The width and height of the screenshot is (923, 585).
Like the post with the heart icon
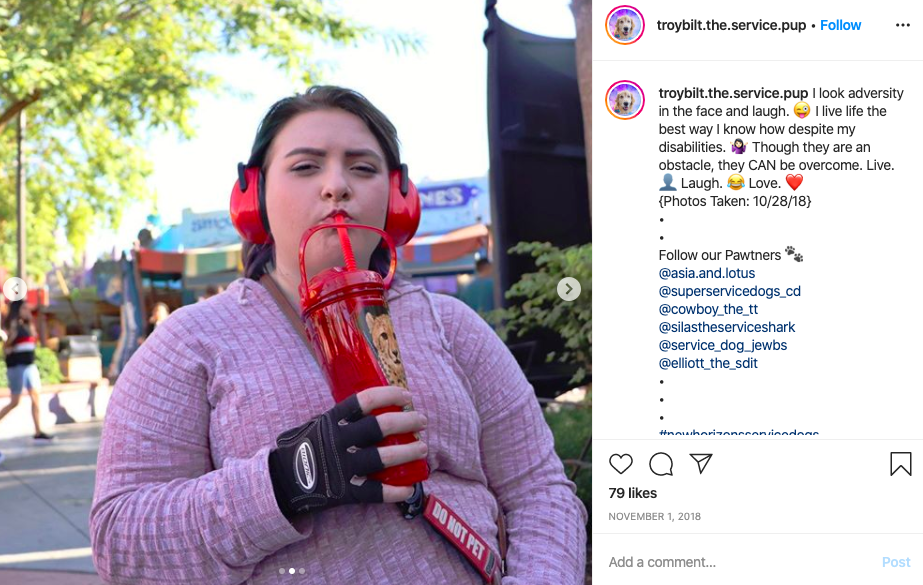click(620, 464)
